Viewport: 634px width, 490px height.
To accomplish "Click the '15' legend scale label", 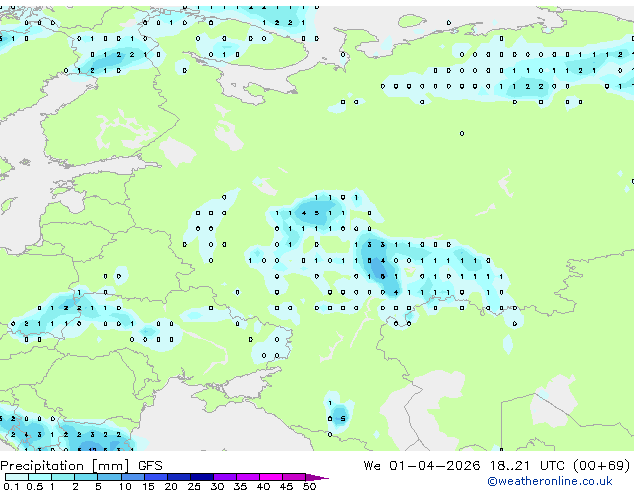I will tap(148, 486).
